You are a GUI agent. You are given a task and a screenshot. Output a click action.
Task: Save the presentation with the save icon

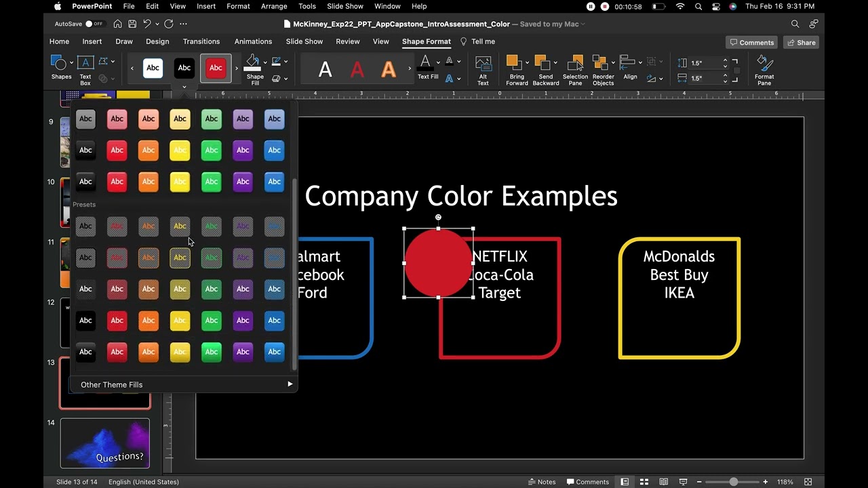(x=132, y=24)
